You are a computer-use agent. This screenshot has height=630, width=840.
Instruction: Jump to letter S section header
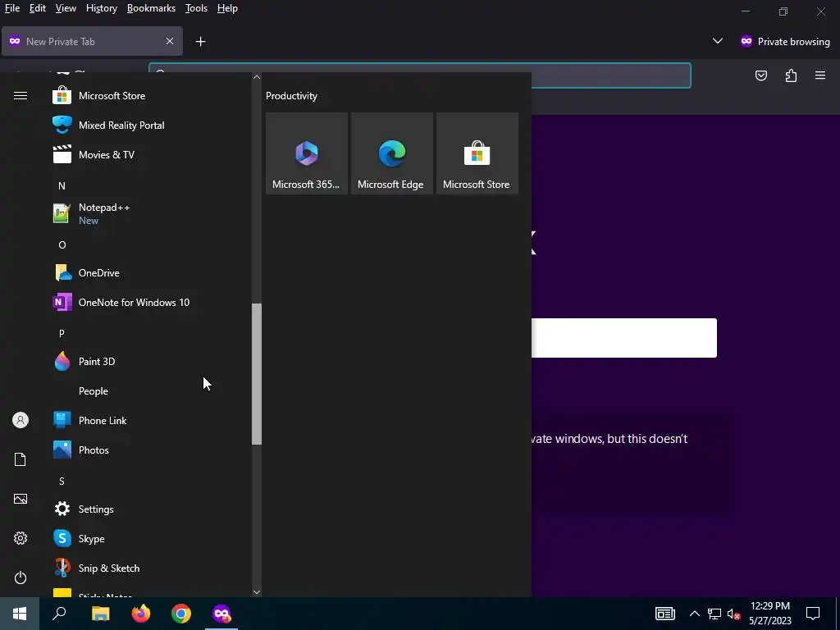pyautogui.click(x=62, y=481)
